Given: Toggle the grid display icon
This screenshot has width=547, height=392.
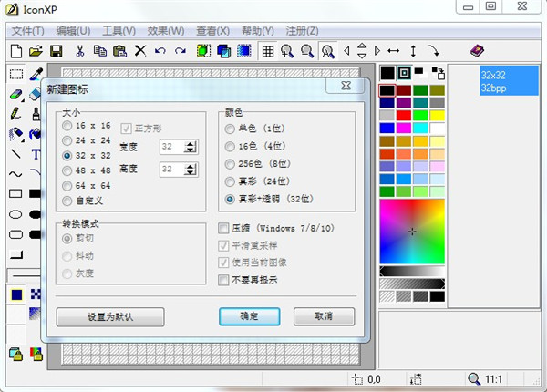Looking at the screenshot, I should 268,51.
